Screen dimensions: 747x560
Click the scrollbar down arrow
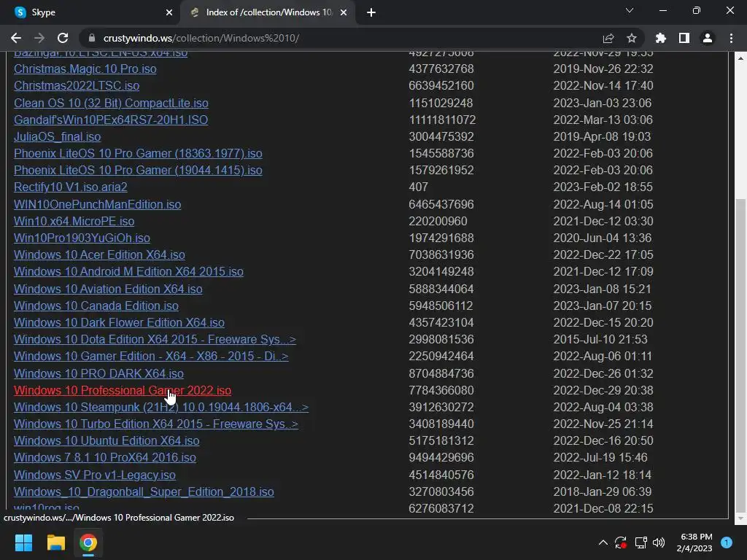(x=741, y=518)
